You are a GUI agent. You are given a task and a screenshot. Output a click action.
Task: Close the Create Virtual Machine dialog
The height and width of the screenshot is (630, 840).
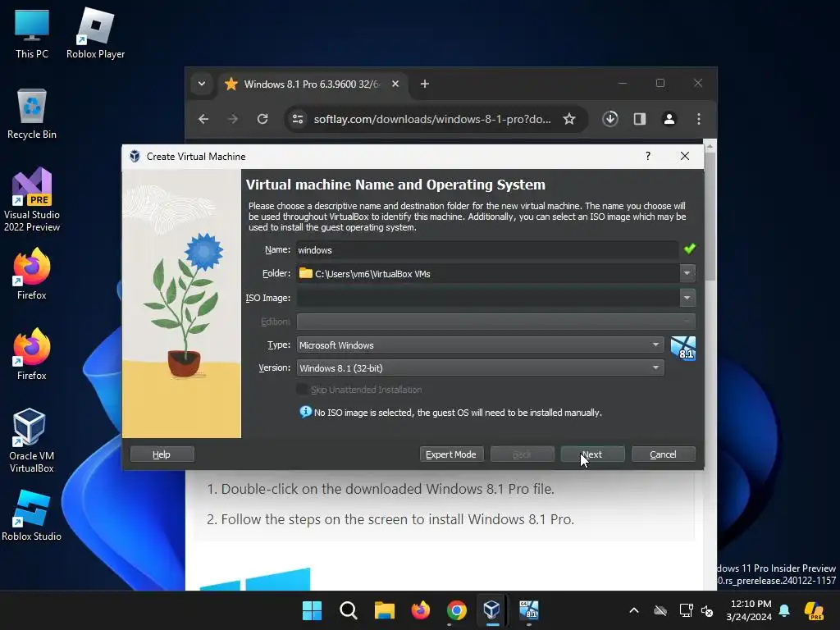pos(685,156)
